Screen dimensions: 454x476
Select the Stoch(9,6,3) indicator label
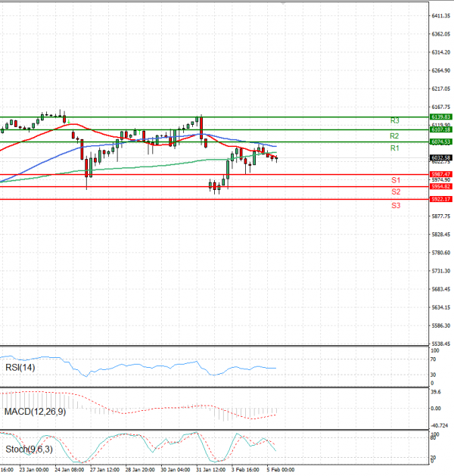pyautogui.click(x=30, y=450)
